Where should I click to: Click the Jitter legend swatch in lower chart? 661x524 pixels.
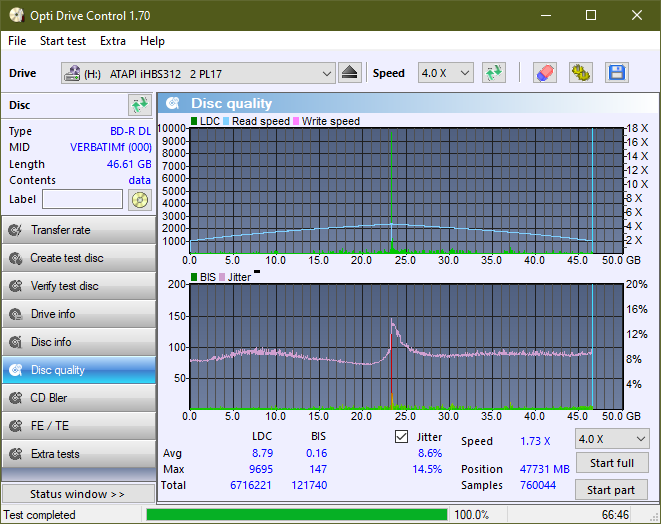pyautogui.click(x=222, y=277)
